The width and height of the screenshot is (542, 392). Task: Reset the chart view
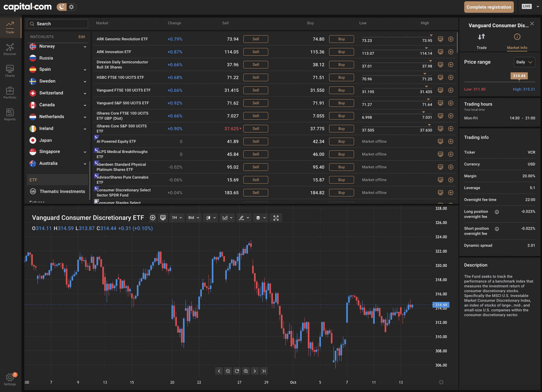click(x=237, y=371)
